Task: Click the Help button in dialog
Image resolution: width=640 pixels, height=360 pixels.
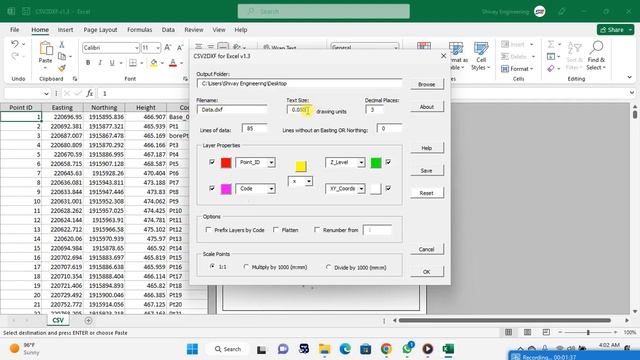Action: (427, 148)
